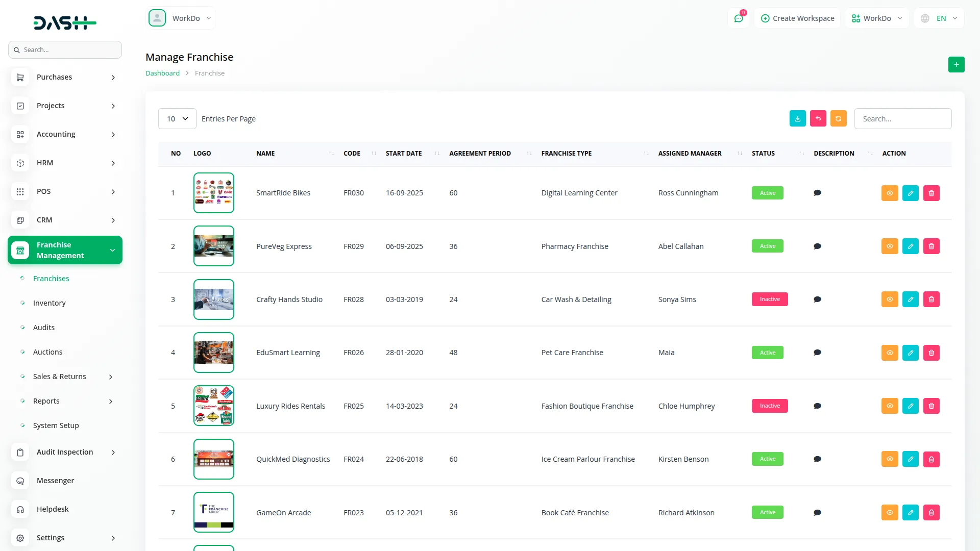The height and width of the screenshot is (551, 980).
Task: Click the green add franchise plus button
Action: [x=956, y=65]
